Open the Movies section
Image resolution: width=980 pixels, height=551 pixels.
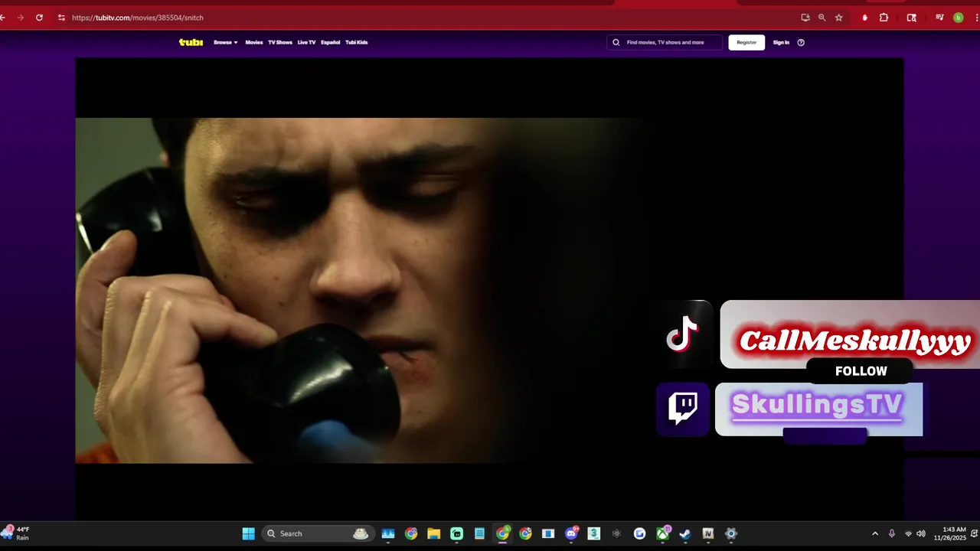tap(254, 42)
